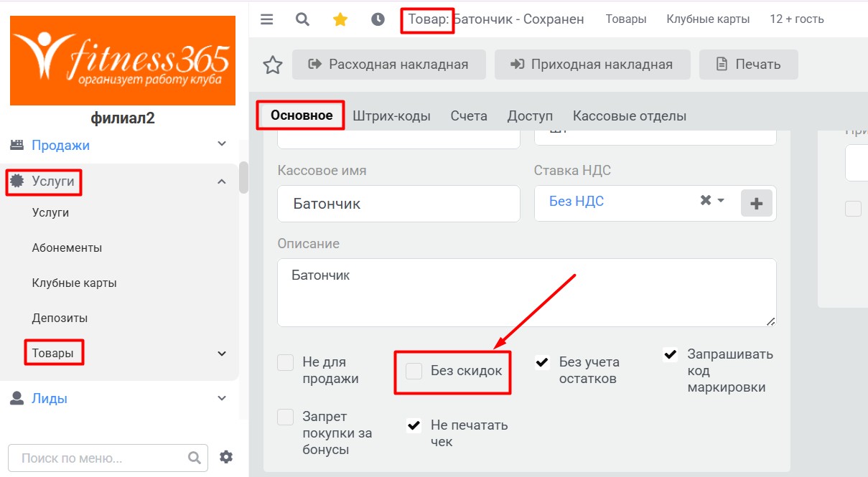Open favorites yellow star icon
This screenshot has width=868, height=477.
click(x=340, y=19)
